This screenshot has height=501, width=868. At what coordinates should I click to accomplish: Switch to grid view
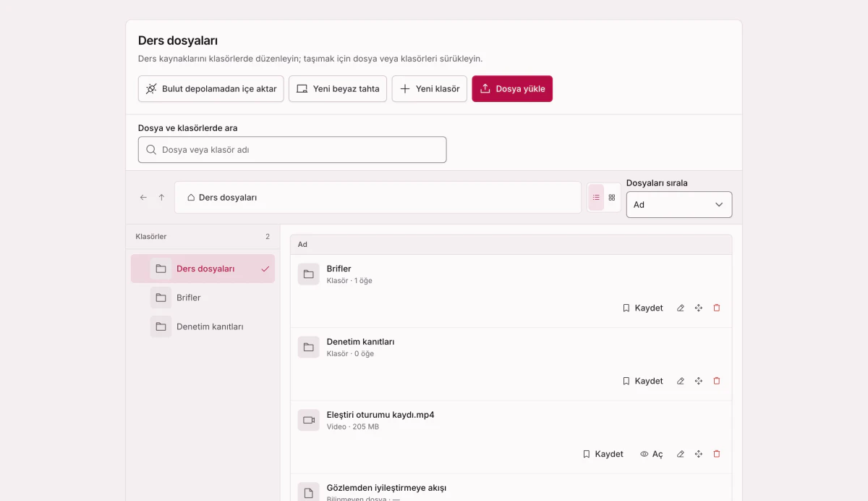612,198
